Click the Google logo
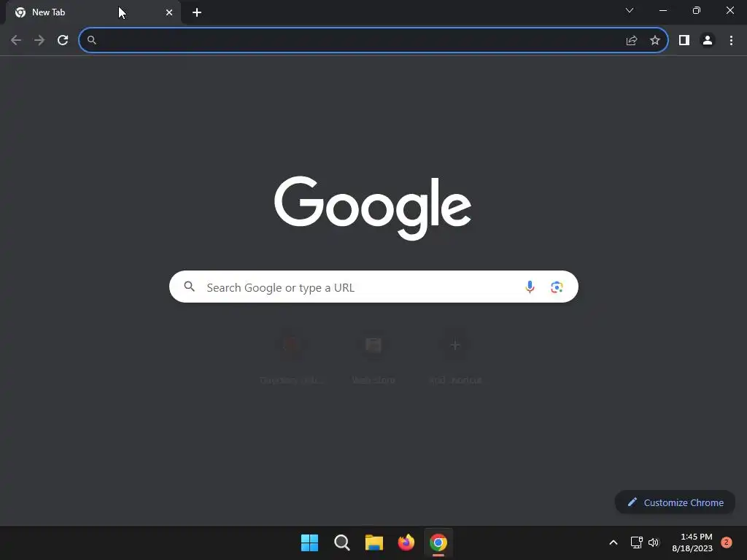The width and height of the screenshot is (747, 560). (373, 208)
